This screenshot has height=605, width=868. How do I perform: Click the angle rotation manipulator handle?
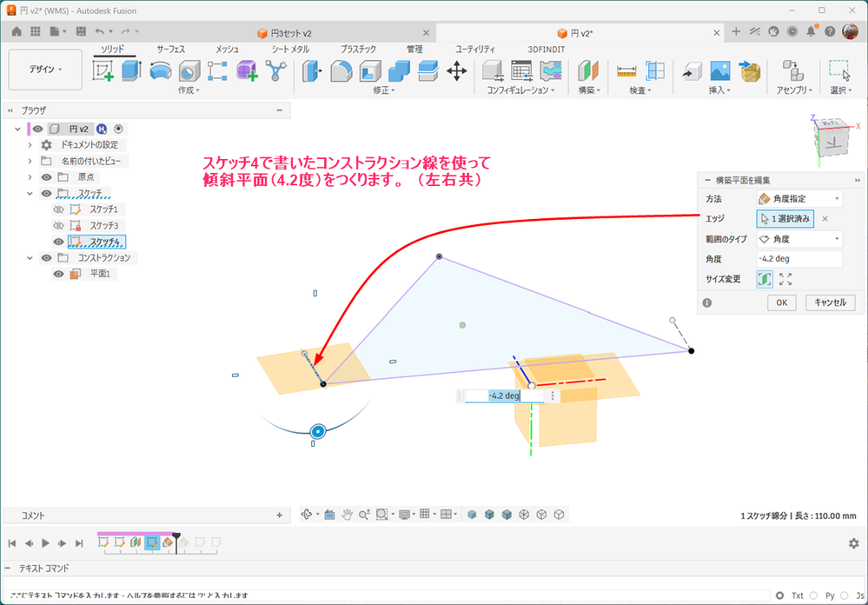point(318,432)
